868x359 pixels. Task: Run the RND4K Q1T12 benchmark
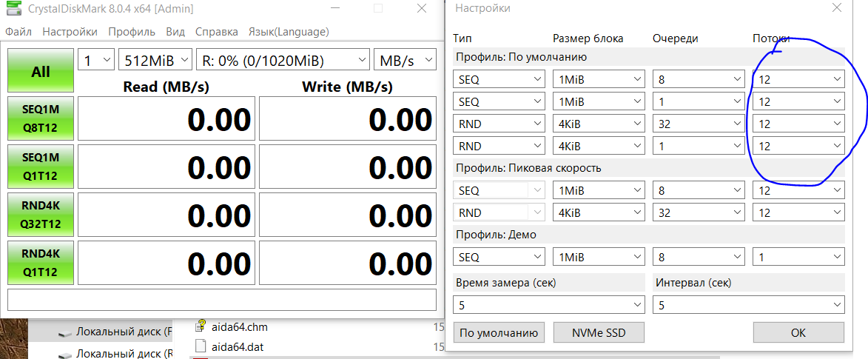[41, 263]
